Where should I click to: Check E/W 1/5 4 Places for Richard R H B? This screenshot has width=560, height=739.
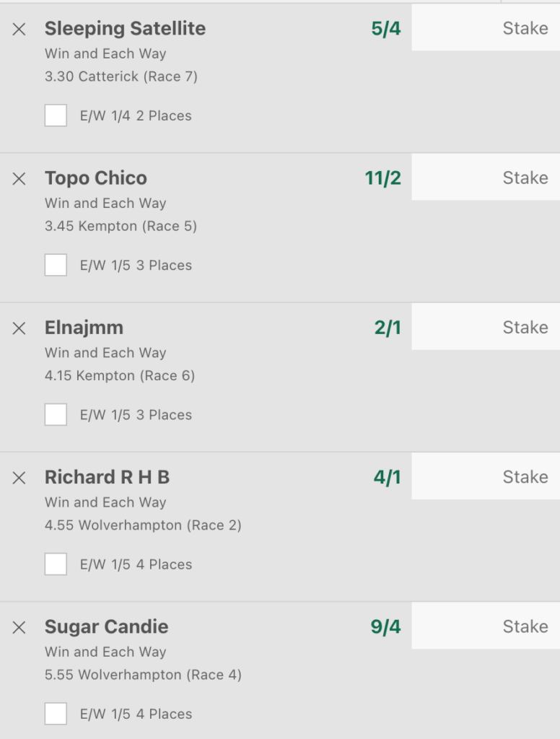56,564
